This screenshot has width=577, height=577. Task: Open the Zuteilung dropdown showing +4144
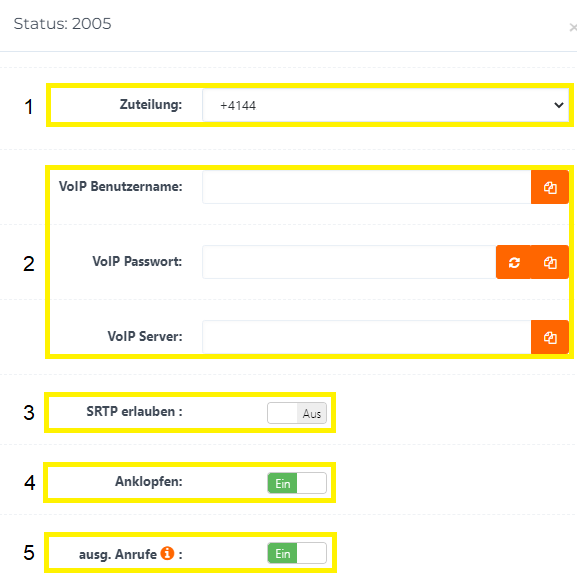point(386,105)
